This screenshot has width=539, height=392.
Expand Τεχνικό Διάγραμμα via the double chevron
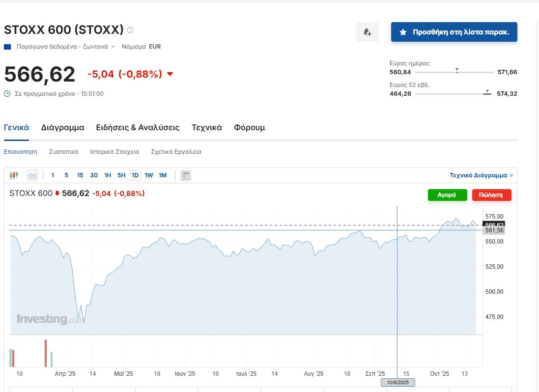point(511,175)
